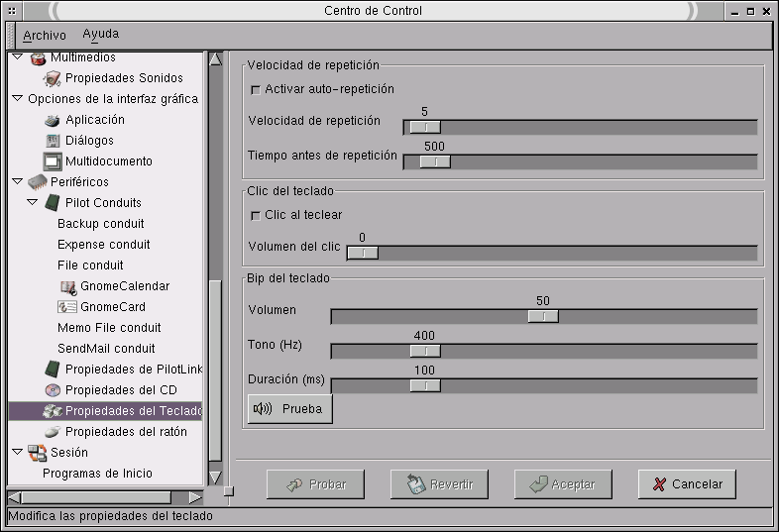Click the speaker icon on Prueba button
This screenshot has width=779, height=532.
pos(263,409)
